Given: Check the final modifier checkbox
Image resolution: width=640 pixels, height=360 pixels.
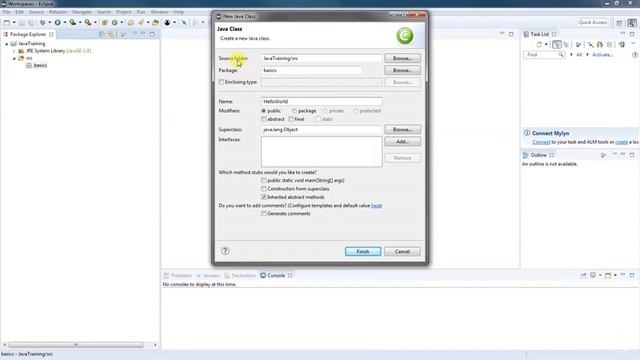Looking at the screenshot, I should tap(291, 119).
